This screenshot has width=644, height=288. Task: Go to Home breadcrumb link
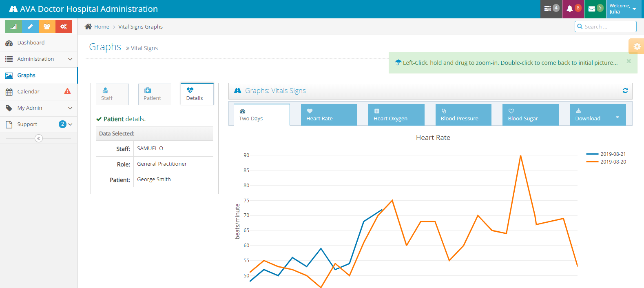click(x=102, y=27)
